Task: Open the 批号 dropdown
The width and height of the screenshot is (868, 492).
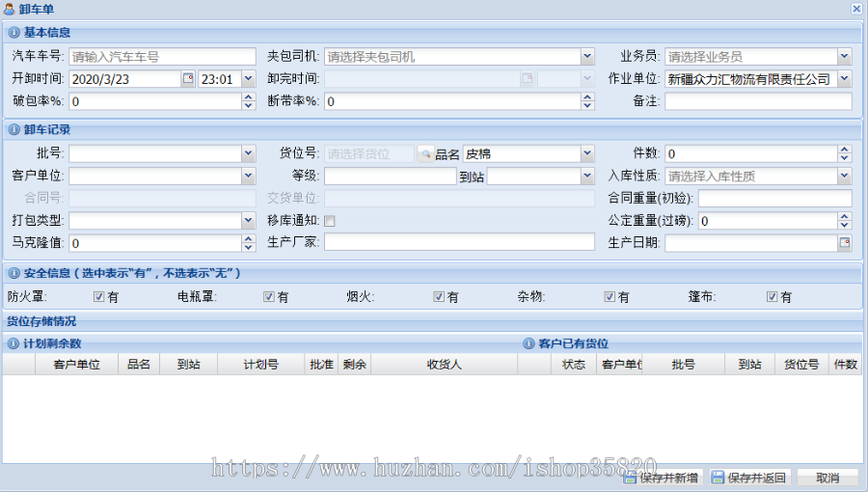Action: pos(249,153)
